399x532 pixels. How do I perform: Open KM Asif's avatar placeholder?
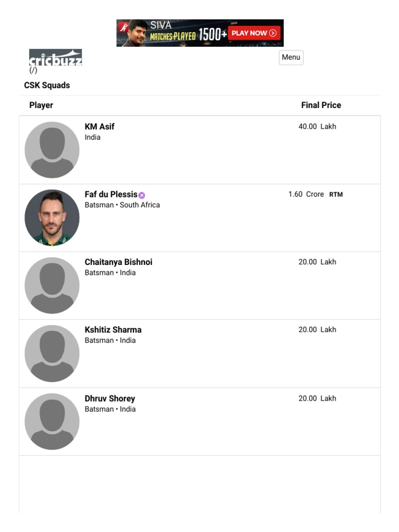[52, 150]
